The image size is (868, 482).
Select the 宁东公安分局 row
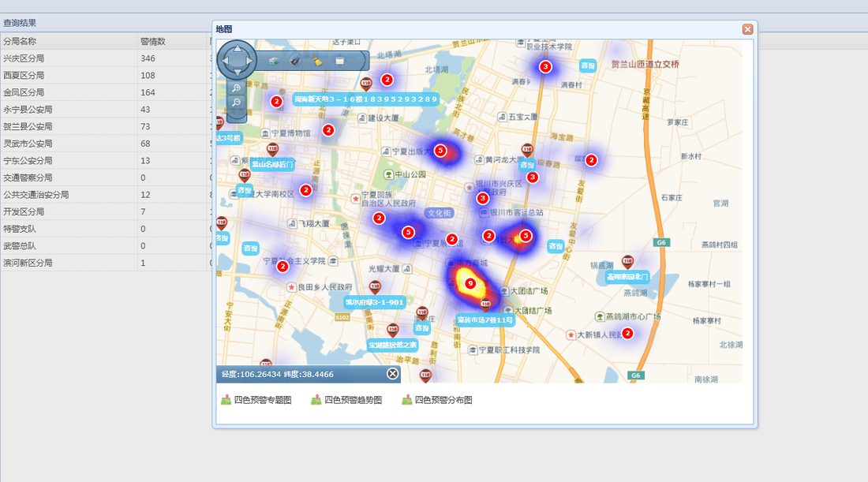(105, 160)
